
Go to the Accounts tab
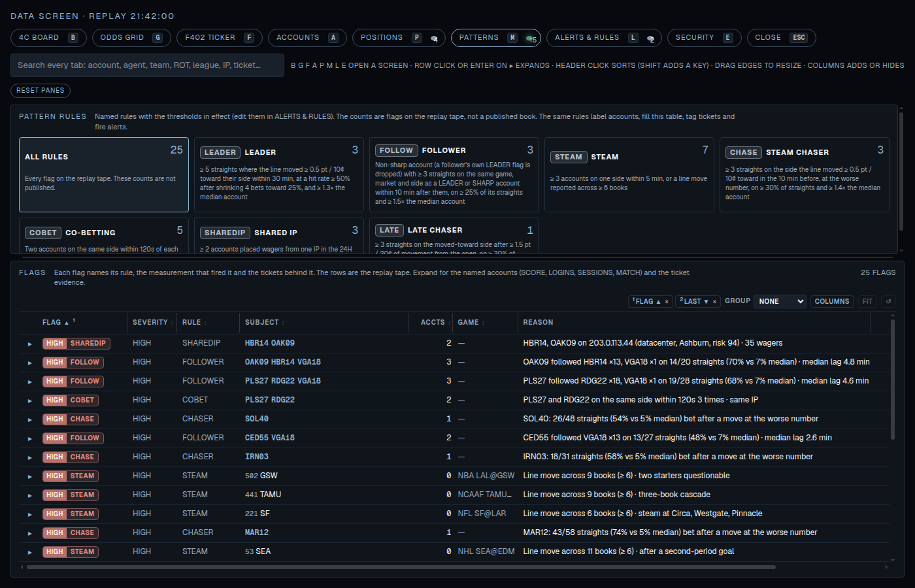(307, 38)
